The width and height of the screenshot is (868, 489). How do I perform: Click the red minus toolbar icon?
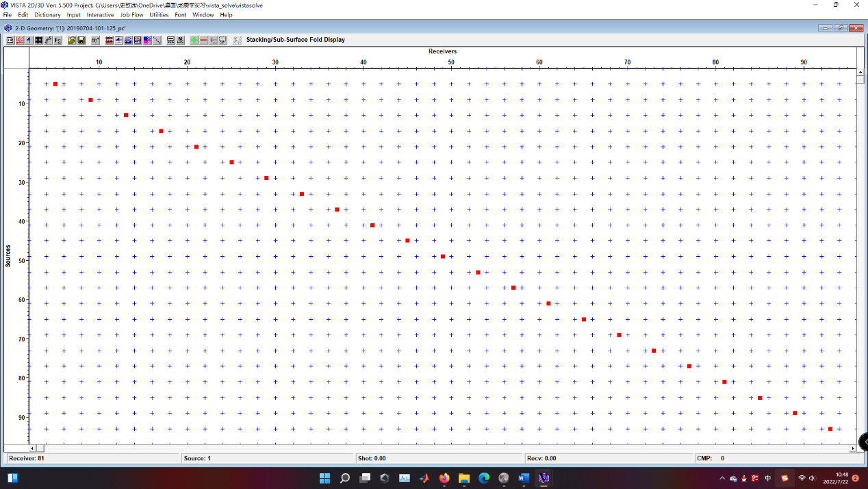pyautogui.click(x=204, y=40)
